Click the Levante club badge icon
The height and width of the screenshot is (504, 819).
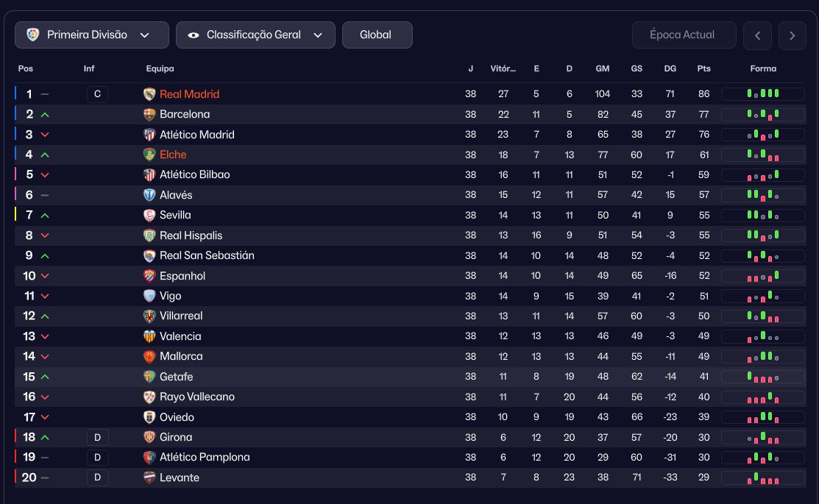point(149,478)
